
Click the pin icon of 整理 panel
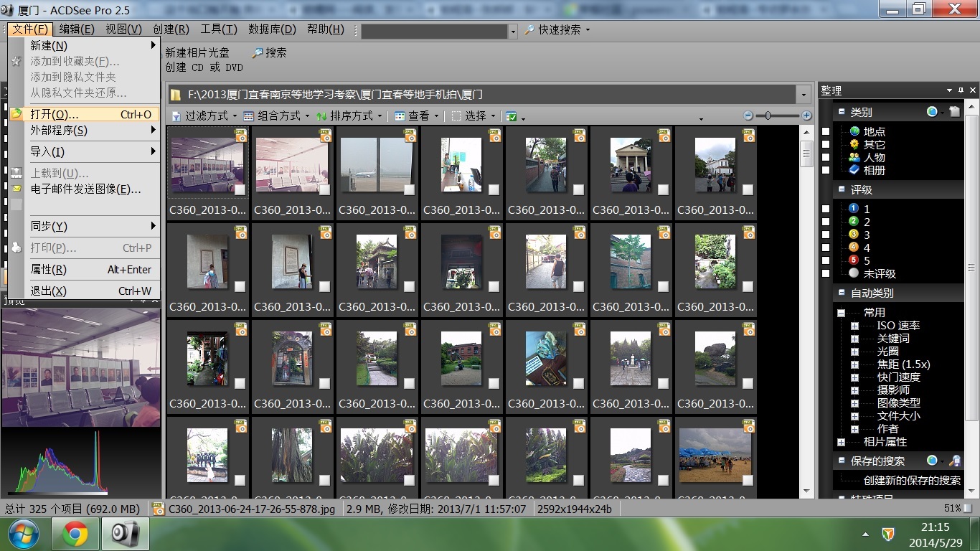960,90
